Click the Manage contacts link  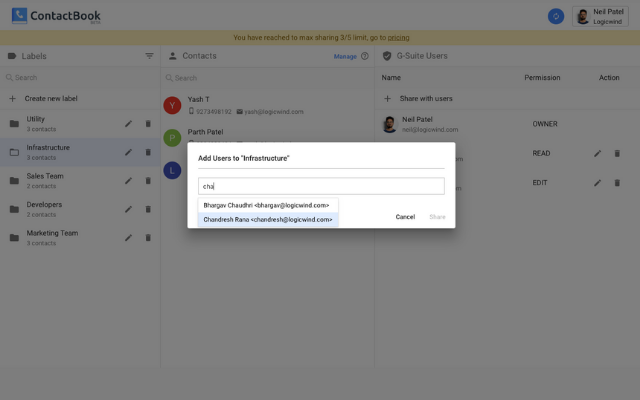(x=345, y=56)
